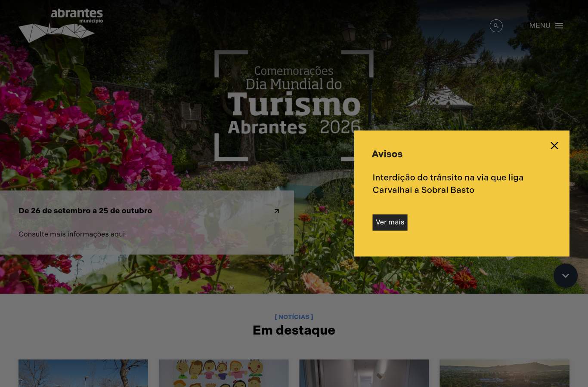This screenshot has height=387, width=588.
Task: Click the Abrantes município logo
Action: [x=61, y=26]
